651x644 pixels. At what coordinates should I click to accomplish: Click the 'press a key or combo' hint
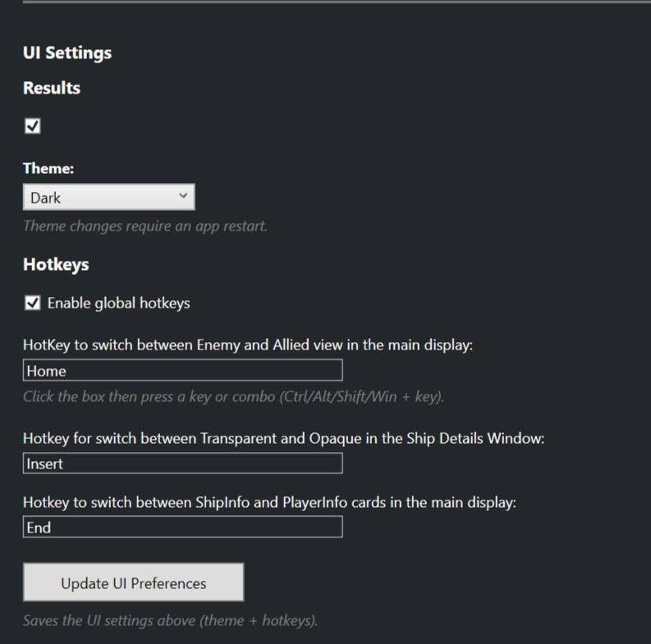click(233, 397)
